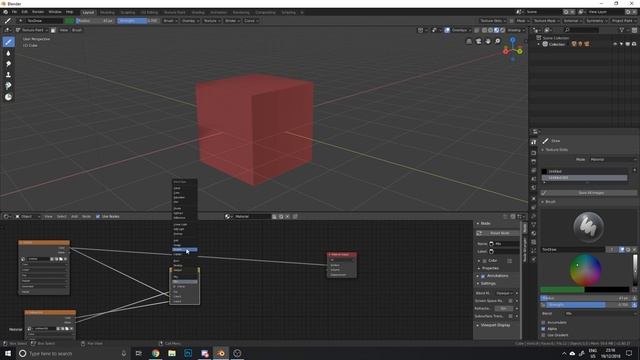This screenshot has width=640, height=360.
Task: Open Blender from the Windows taskbar
Action: (221, 353)
